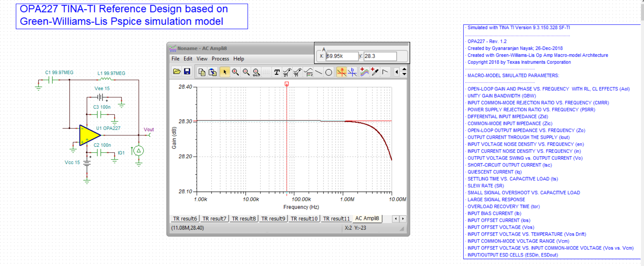Click the cursor A y-value field
The height and width of the screenshot is (266, 644).
pos(380,56)
